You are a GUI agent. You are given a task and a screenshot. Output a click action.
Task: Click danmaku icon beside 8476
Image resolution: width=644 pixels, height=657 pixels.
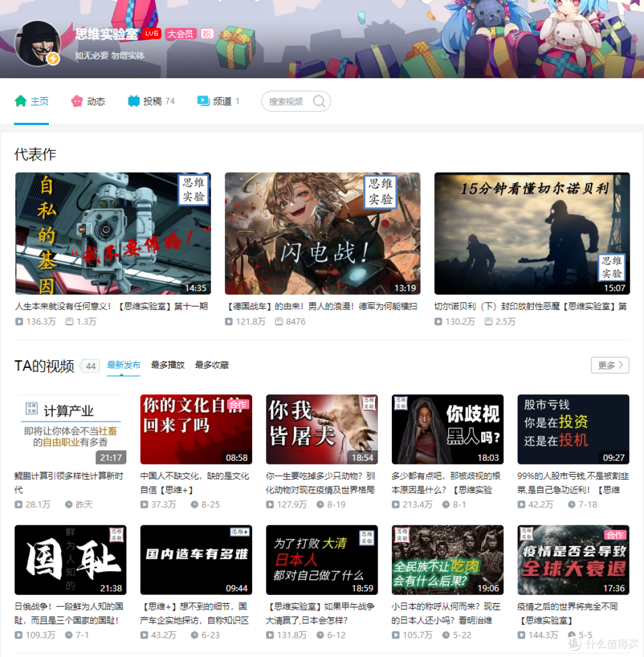(279, 322)
